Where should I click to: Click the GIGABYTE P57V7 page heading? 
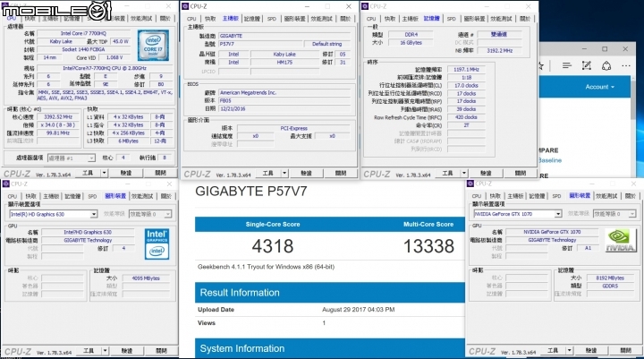click(x=251, y=192)
